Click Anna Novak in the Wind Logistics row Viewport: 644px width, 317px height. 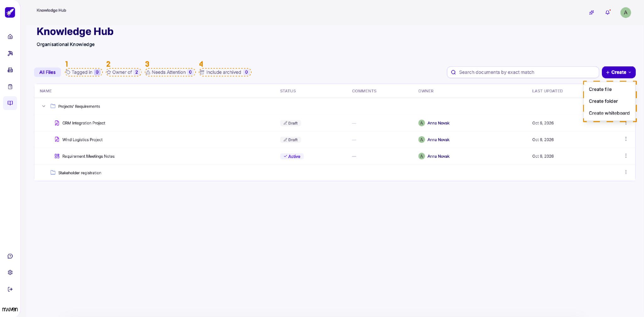(438, 140)
